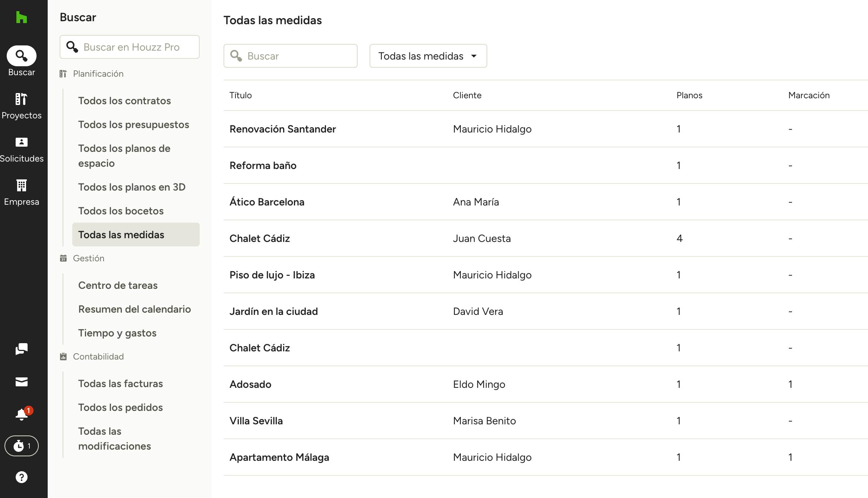View notifications via the bell icon

tap(21, 414)
